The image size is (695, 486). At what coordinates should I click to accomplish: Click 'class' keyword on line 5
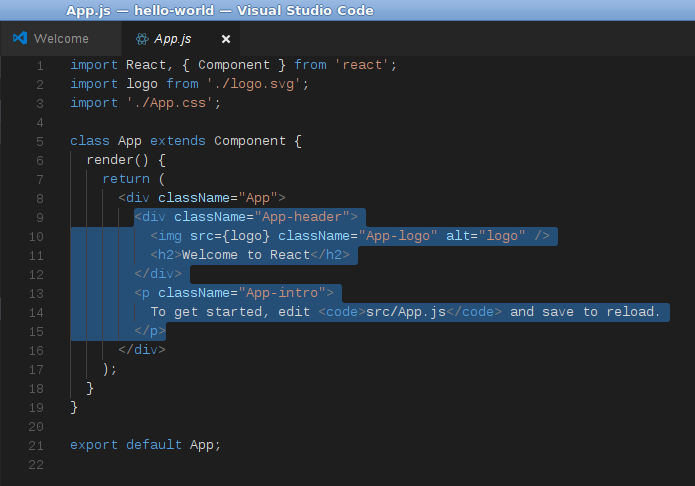pyautogui.click(x=90, y=141)
